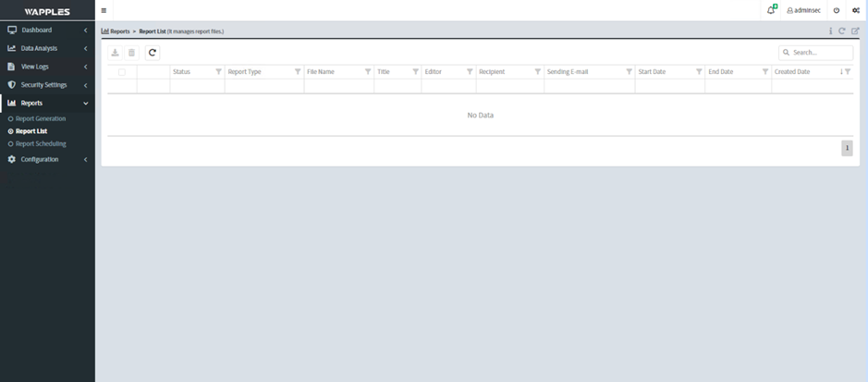Click the download report icon
This screenshot has height=382, width=868.
(116, 53)
